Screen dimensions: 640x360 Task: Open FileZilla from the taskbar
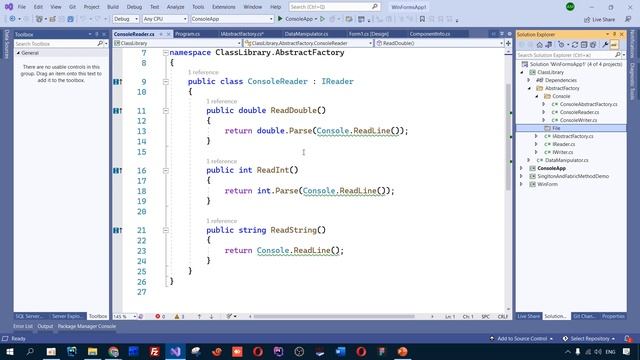point(155,351)
